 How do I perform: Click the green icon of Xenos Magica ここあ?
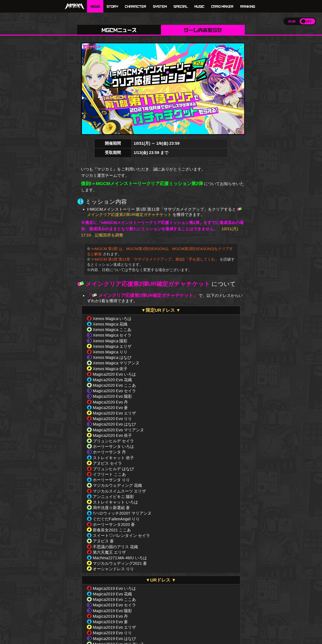89,329
